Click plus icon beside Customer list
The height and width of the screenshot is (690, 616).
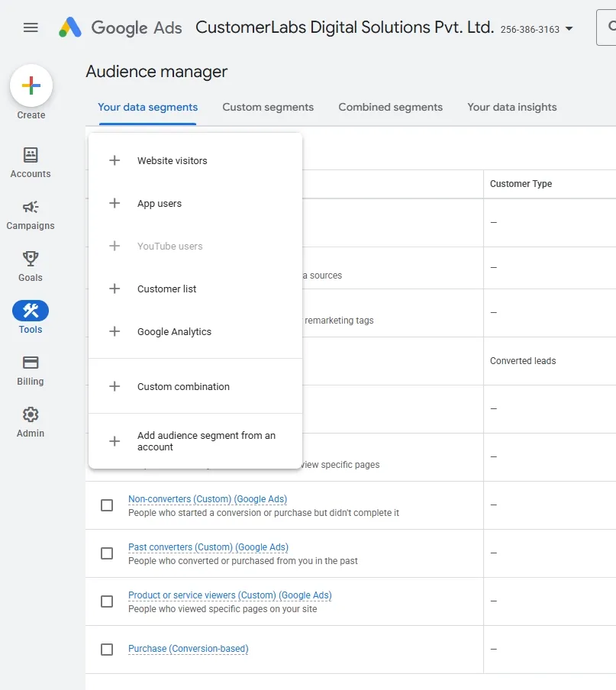114,289
